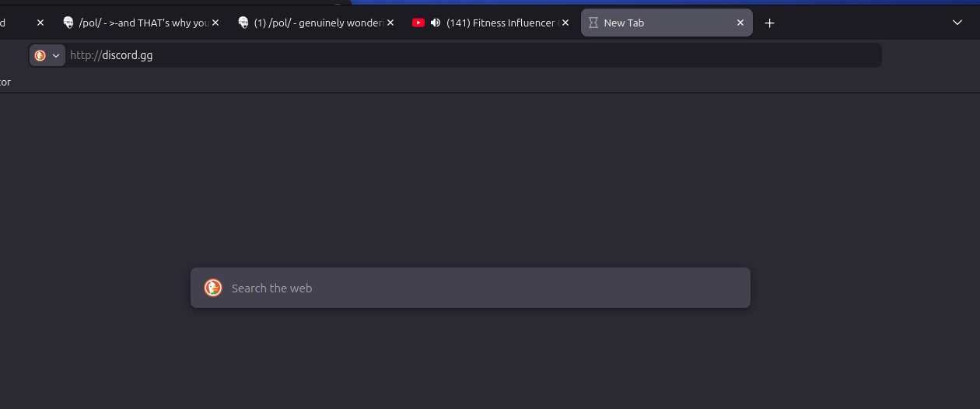
Task: Focus the "Search the web" field
Action: click(x=482, y=288)
